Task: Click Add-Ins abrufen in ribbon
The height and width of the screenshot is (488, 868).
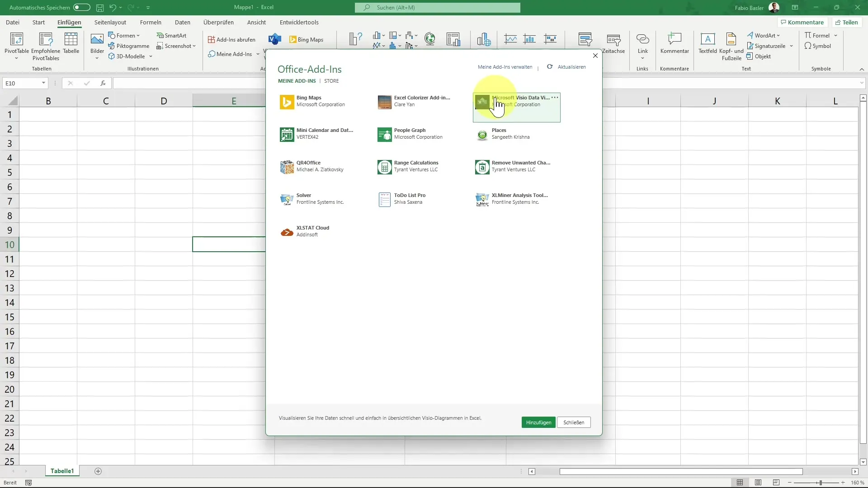Action: 231,39
